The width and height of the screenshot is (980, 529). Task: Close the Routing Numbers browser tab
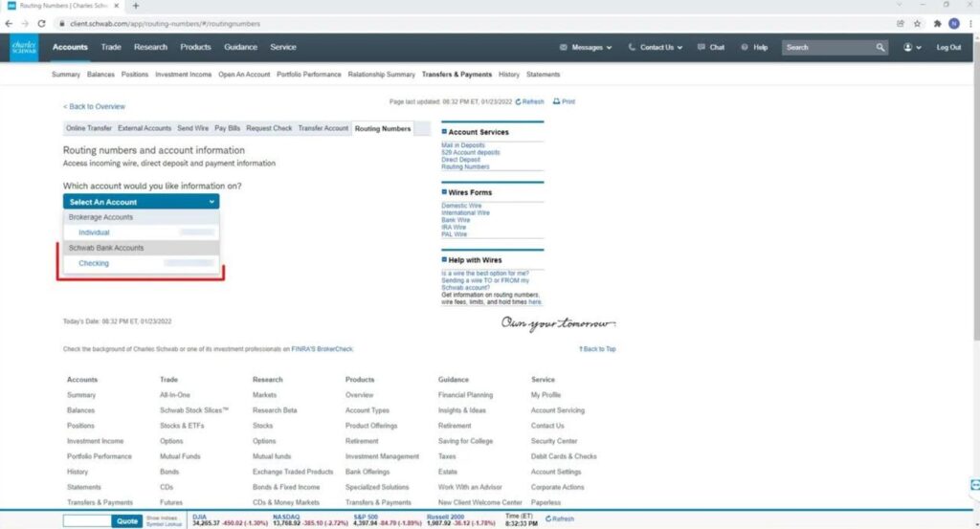click(116, 6)
